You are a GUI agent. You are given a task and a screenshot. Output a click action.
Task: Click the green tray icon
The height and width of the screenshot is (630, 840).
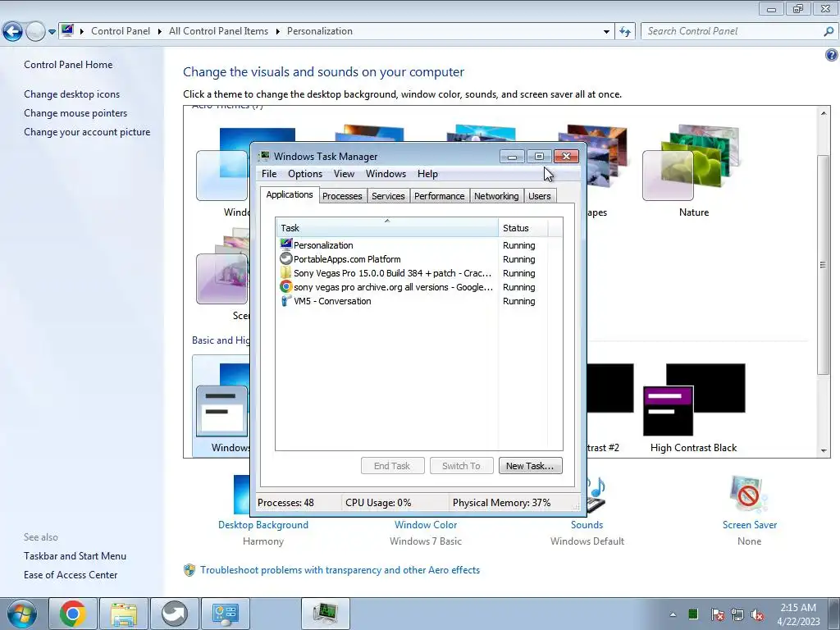[692, 614]
